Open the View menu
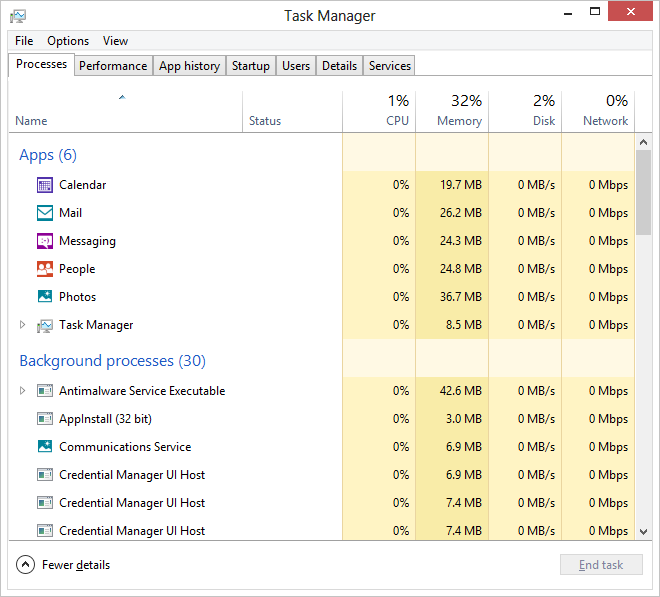This screenshot has height=597, width=660. coord(115,41)
